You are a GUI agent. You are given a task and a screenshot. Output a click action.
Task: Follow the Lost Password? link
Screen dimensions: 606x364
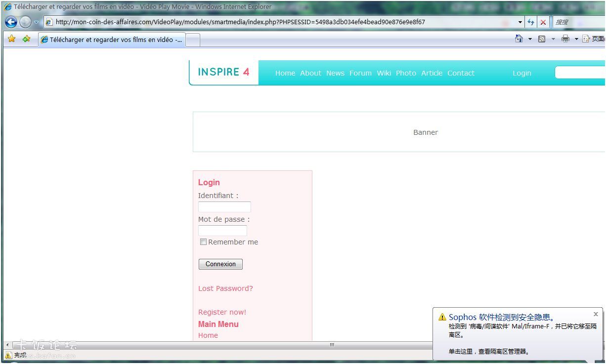(x=225, y=288)
